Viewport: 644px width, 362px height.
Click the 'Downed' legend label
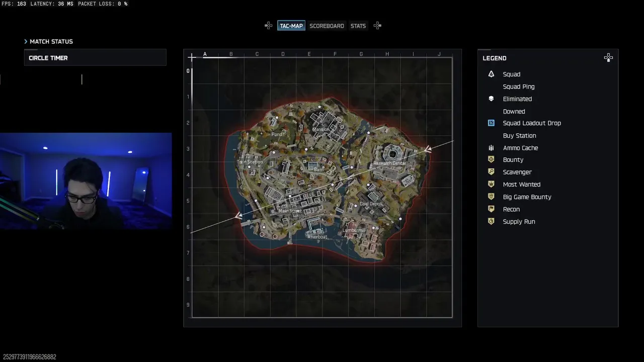point(514,111)
